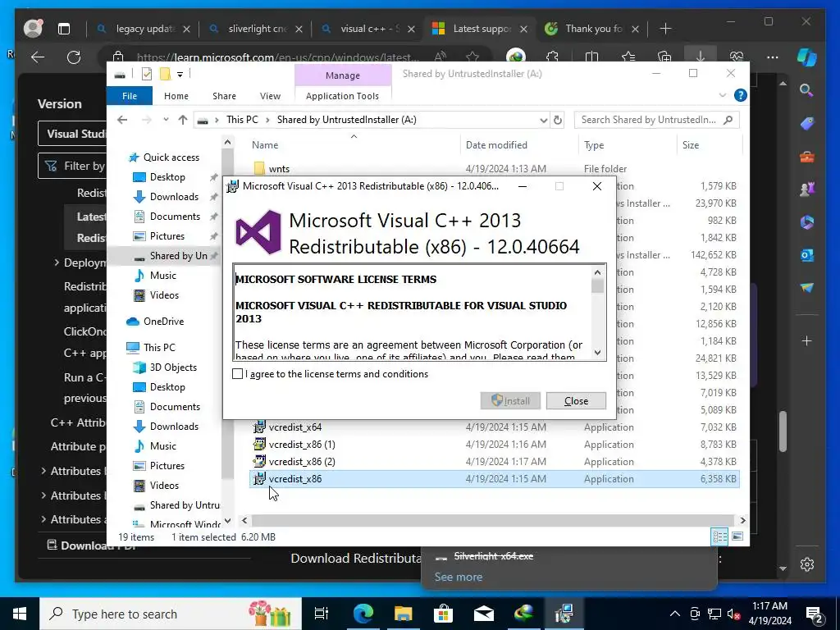This screenshot has width=840, height=630.
Task: Click the Properties quick access icon
Action: pos(146,74)
